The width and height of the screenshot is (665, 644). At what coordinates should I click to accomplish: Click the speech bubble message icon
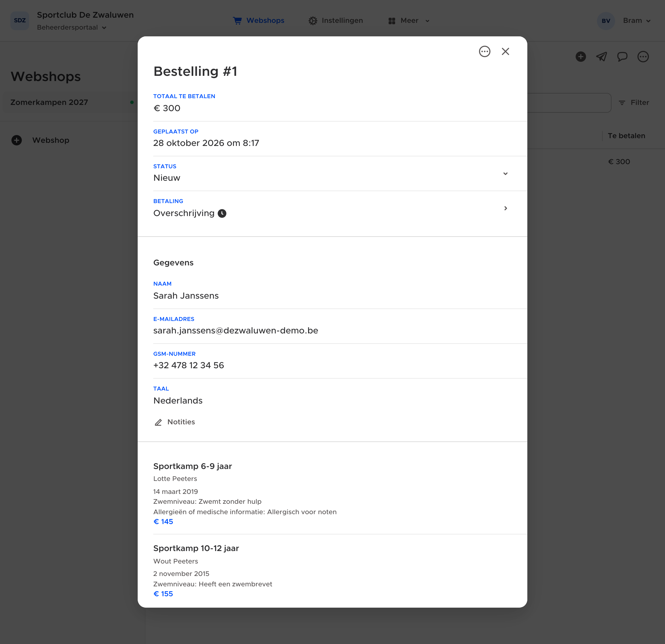(x=622, y=57)
